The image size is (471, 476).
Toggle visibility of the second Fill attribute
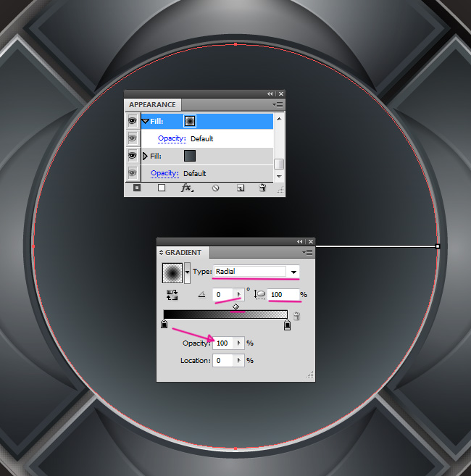133,156
